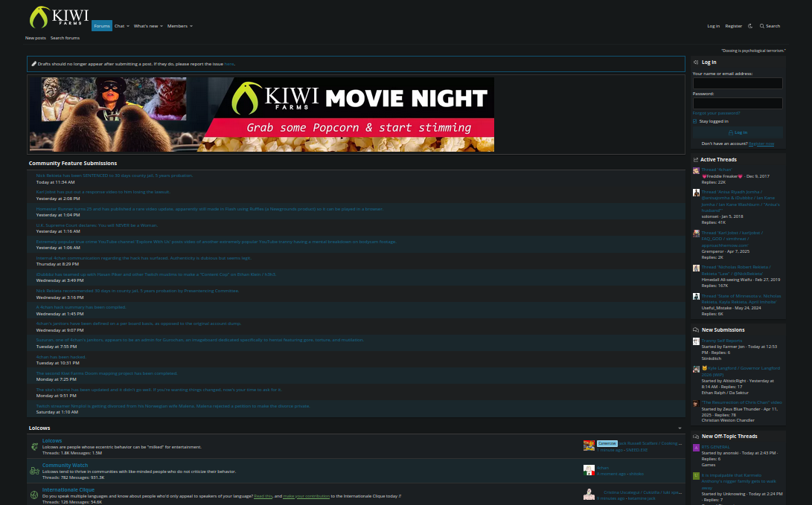Open Thread '4chan' in Active Threads
Image resolution: width=812 pixels, height=505 pixels.
[717, 170]
